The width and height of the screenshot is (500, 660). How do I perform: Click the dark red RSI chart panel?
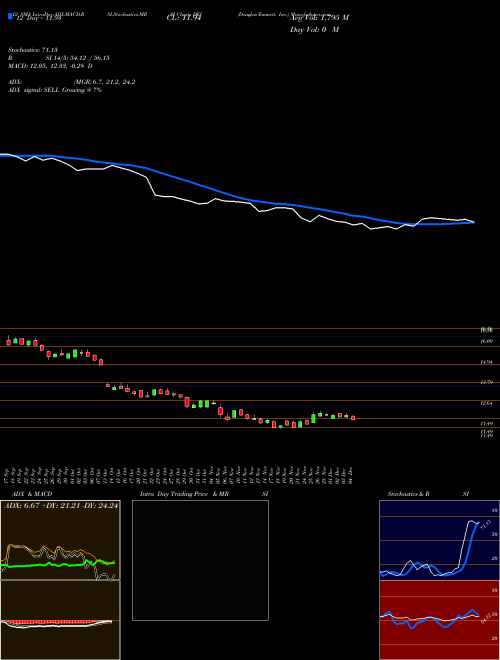pos(439,620)
